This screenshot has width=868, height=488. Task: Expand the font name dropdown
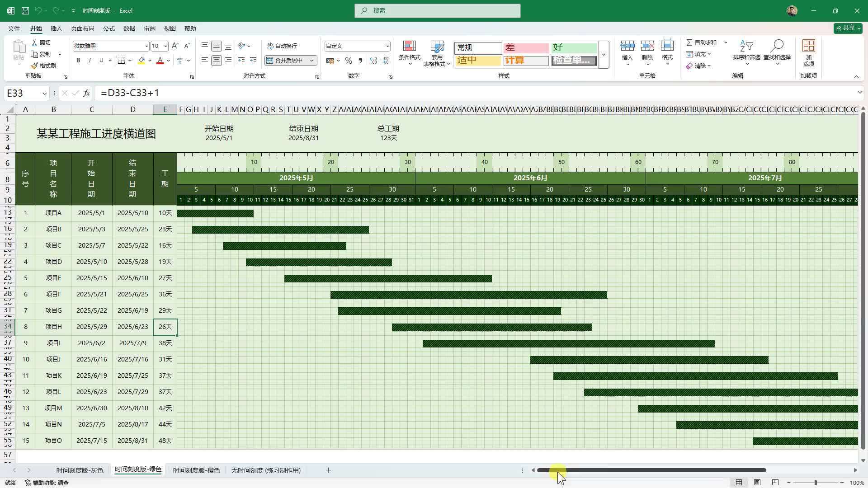(146, 46)
